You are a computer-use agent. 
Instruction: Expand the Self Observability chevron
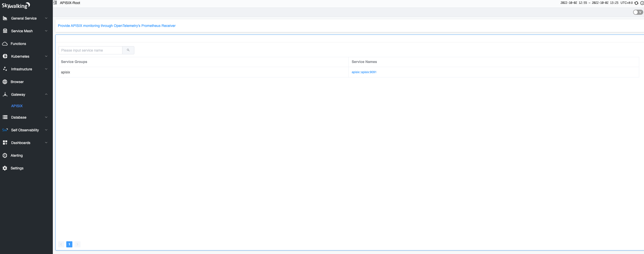[46, 130]
